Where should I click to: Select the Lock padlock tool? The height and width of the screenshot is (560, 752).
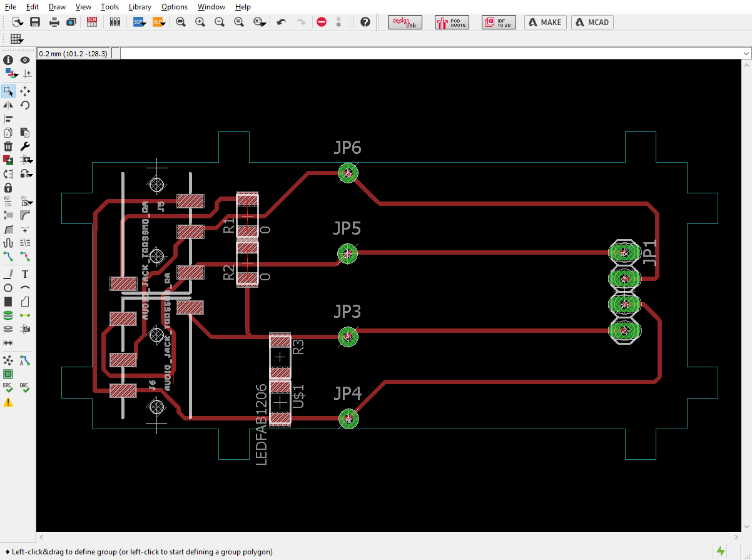(x=8, y=187)
